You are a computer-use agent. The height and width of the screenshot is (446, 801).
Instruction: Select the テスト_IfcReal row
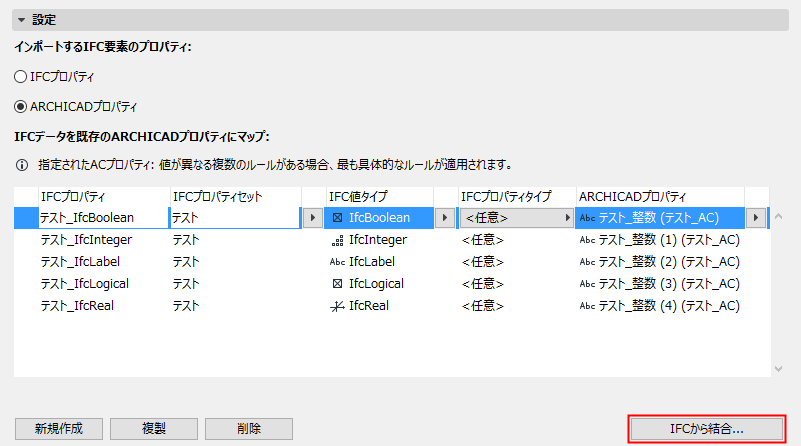392,306
